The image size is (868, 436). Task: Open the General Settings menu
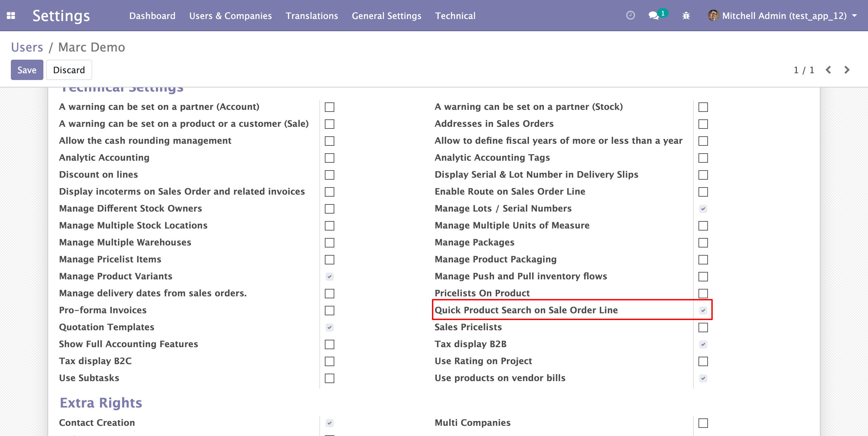pos(386,16)
